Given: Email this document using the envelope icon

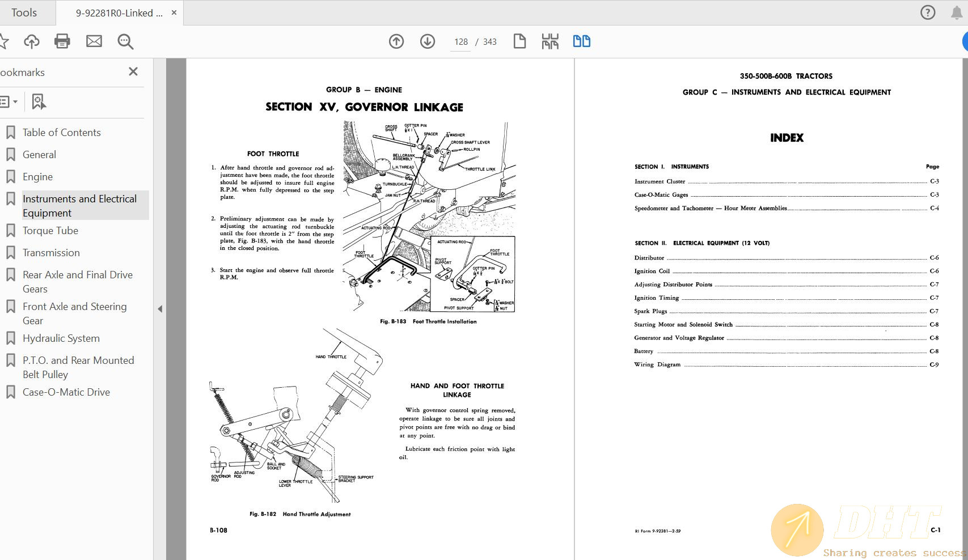Looking at the screenshot, I should [x=94, y=41].
